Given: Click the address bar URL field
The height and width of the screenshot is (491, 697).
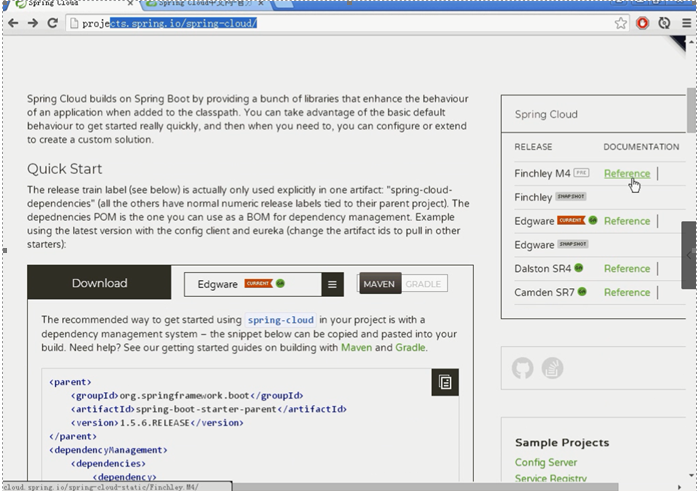Looking at the screenshot, I should (x=348, y=23).
